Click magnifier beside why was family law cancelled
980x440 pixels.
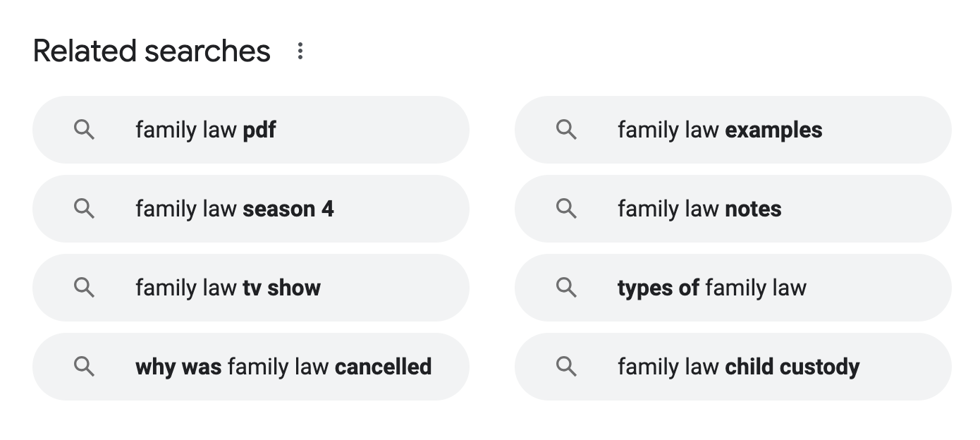coord(84,367)
